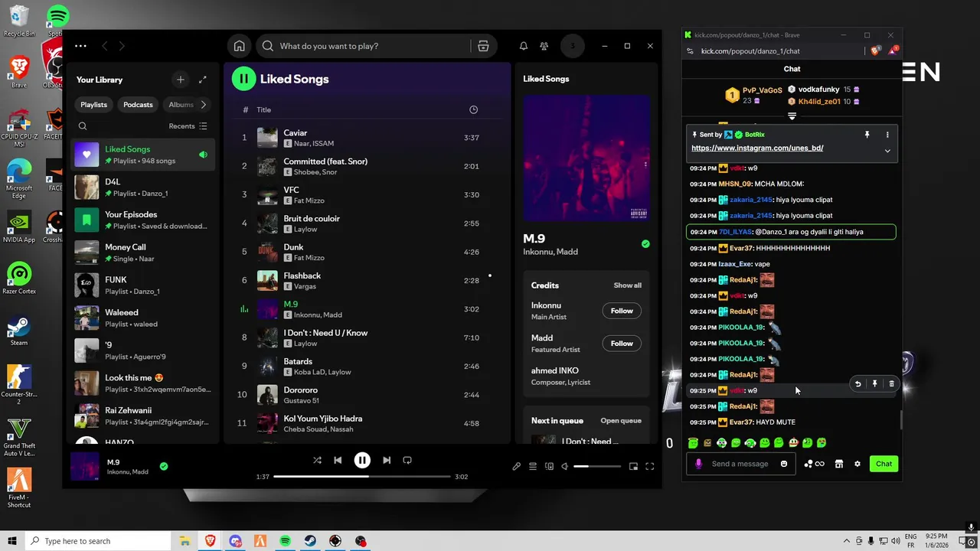
Task: Select Albums filter chip
Action: [181, 104]
